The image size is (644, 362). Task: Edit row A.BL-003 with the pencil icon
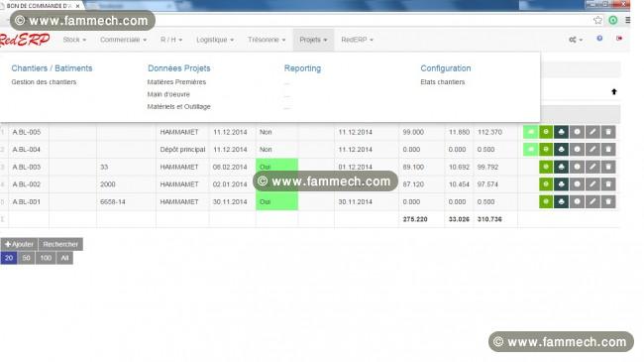pyautogui.click(x=592, y=167)
